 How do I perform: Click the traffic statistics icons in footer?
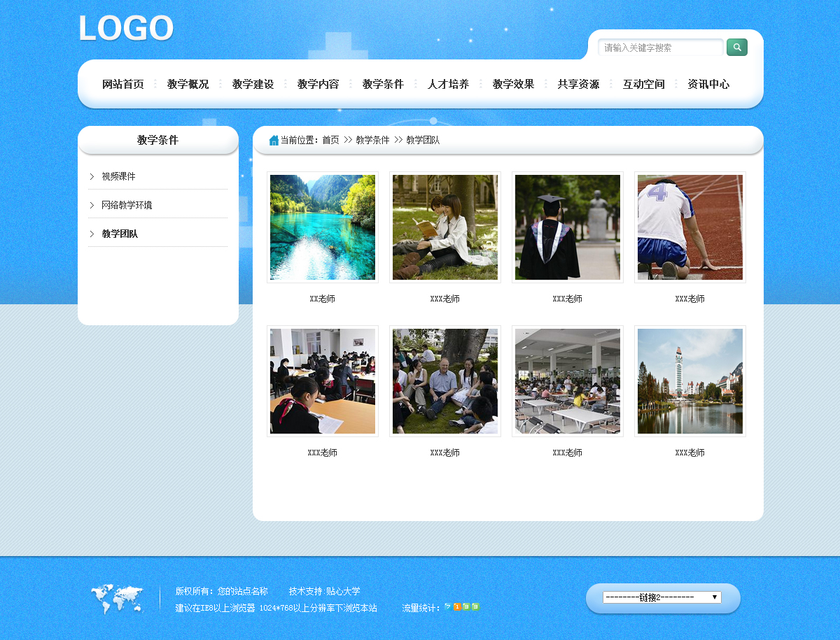[462, 607]
